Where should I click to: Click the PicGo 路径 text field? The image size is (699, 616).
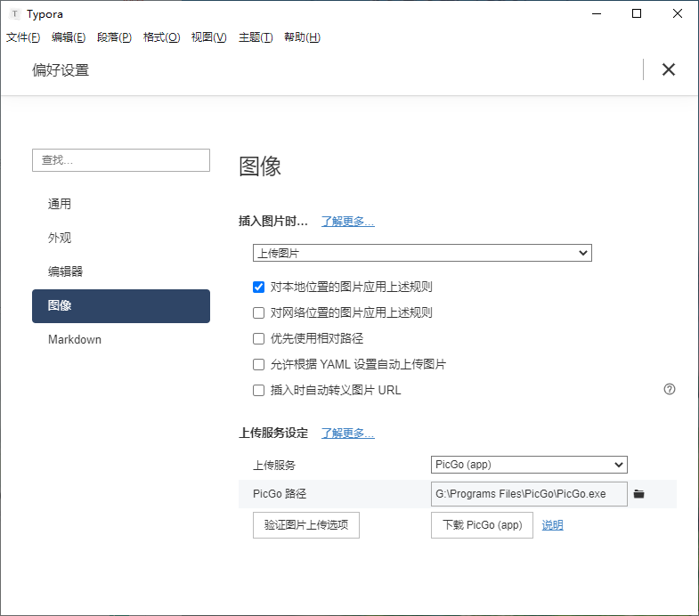pos(529,494)
